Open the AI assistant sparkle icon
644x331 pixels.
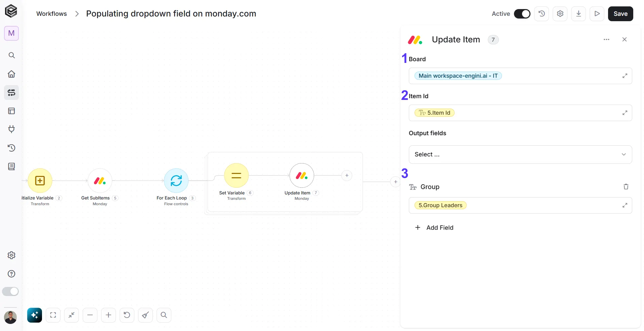click(x=35, y=315)
